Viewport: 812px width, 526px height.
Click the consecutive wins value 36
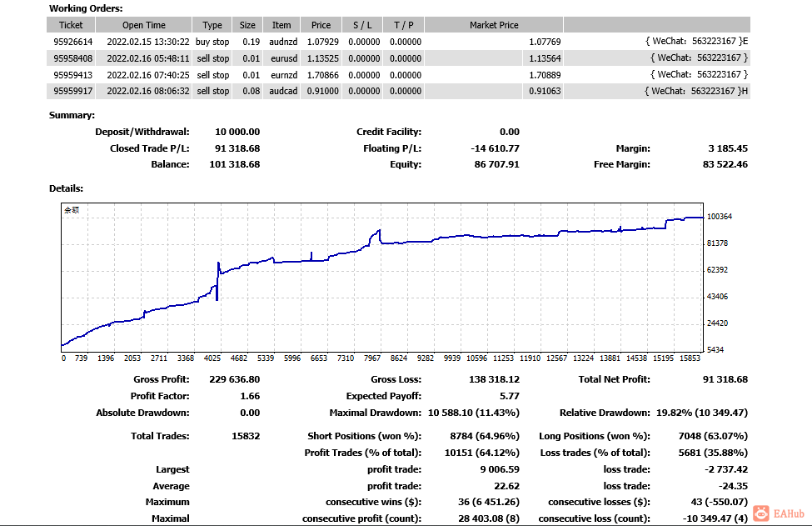[488, 502]
